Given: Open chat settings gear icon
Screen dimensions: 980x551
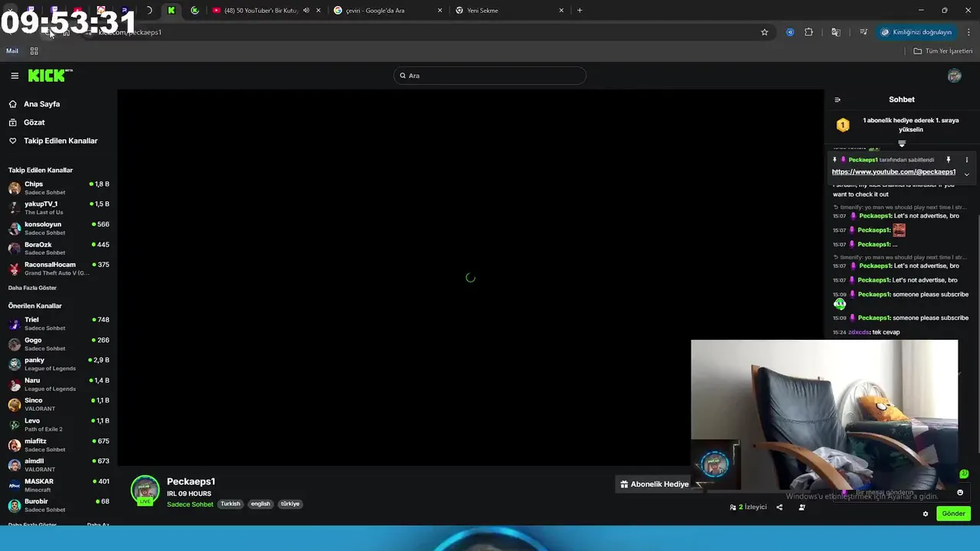Looking at the screenshot, I should [925, 514].
